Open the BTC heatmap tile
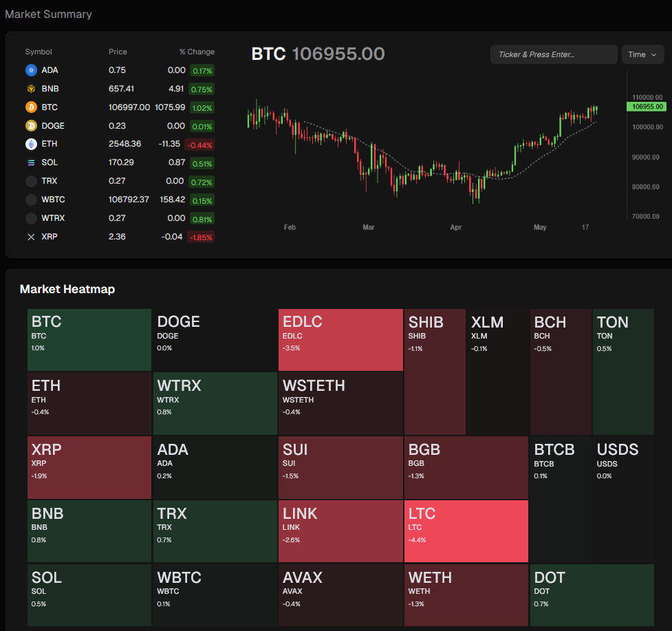Screen dimensions: 672x631 click(x=89, y=340)
